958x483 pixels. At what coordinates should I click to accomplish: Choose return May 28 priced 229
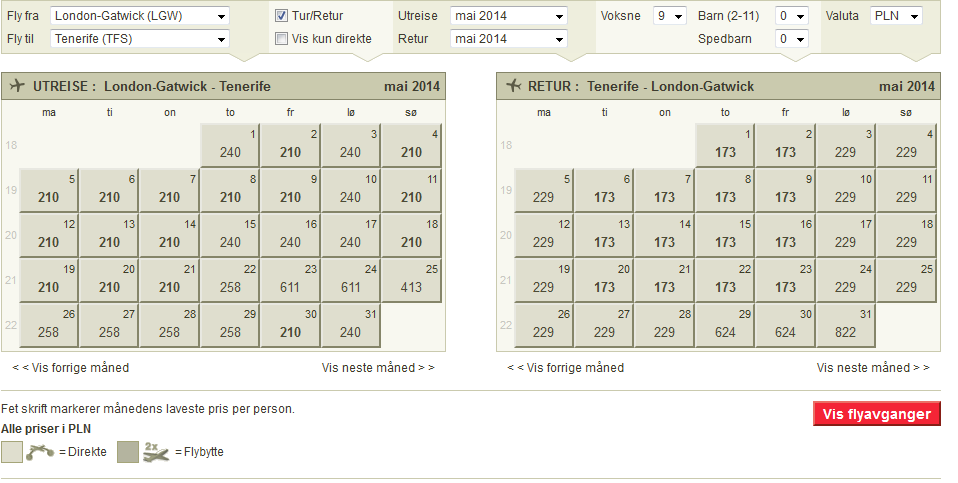click(x=664, y=325)
